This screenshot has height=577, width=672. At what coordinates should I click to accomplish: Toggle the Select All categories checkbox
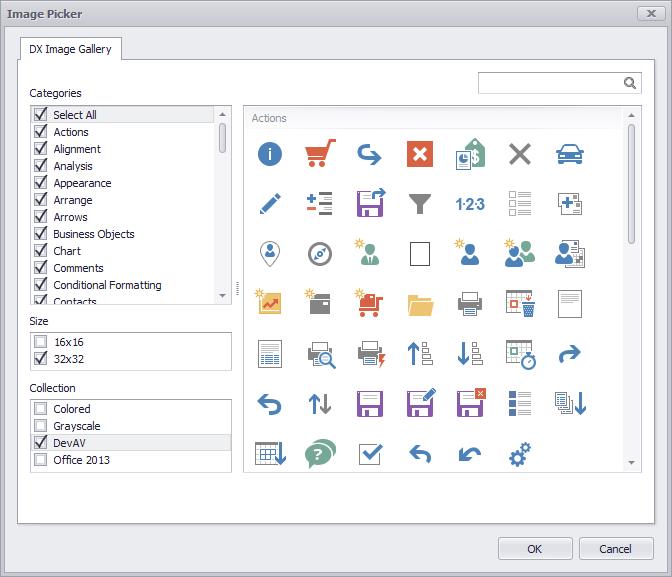41,115
